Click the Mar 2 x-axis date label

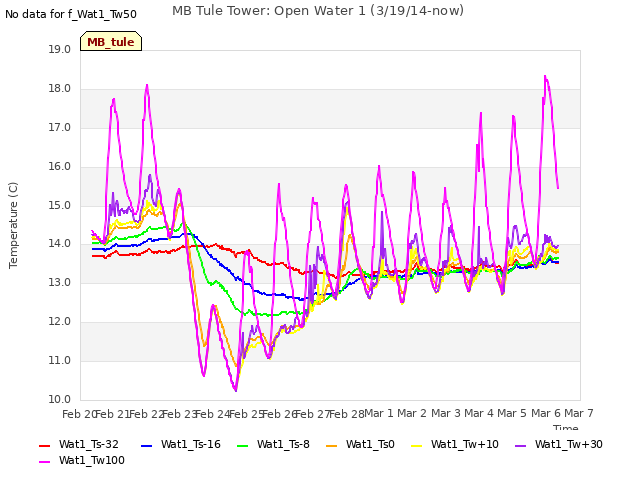(412, 413)
